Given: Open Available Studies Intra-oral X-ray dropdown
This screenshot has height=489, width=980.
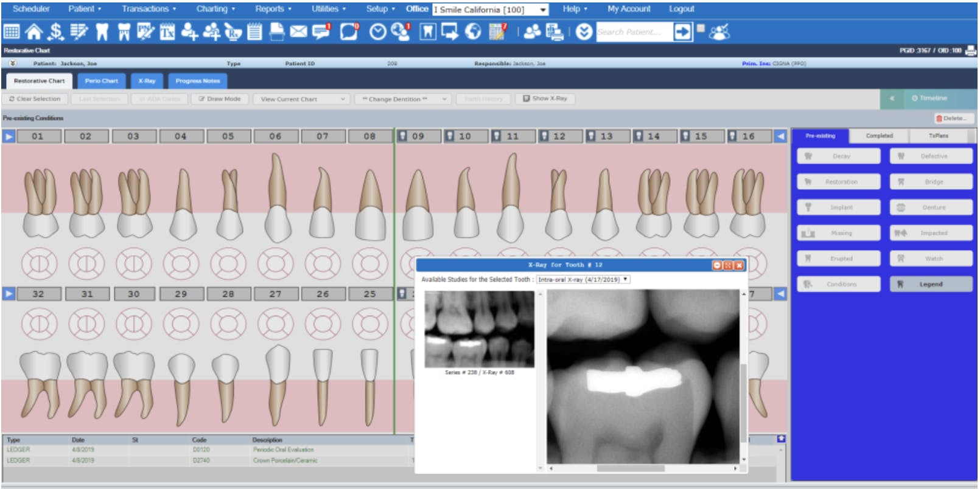Looking at the screenshot, I should 583,280.
